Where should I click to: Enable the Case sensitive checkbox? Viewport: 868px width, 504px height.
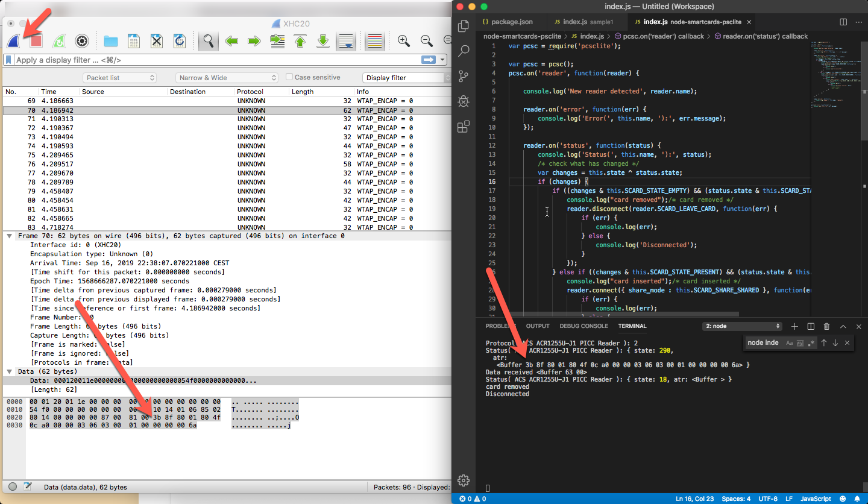pyautogui.click(x=289, y=77)
